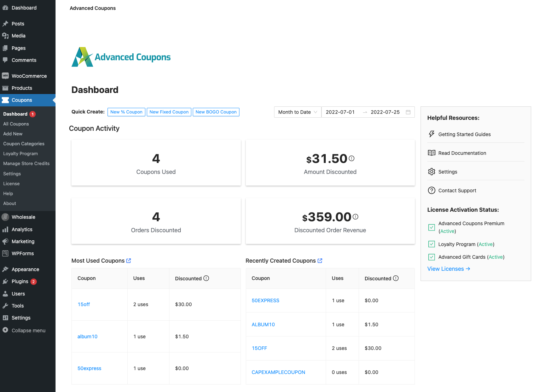Open the About submenu item

tap(10, 203)
